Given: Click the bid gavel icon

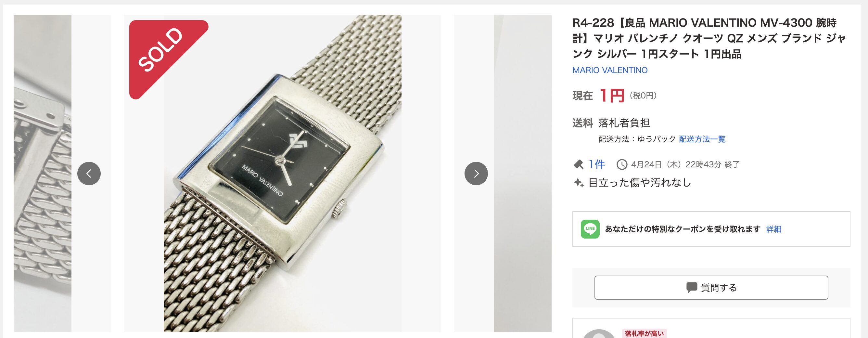Looking at the screenshot, I should tap(579, 164).
